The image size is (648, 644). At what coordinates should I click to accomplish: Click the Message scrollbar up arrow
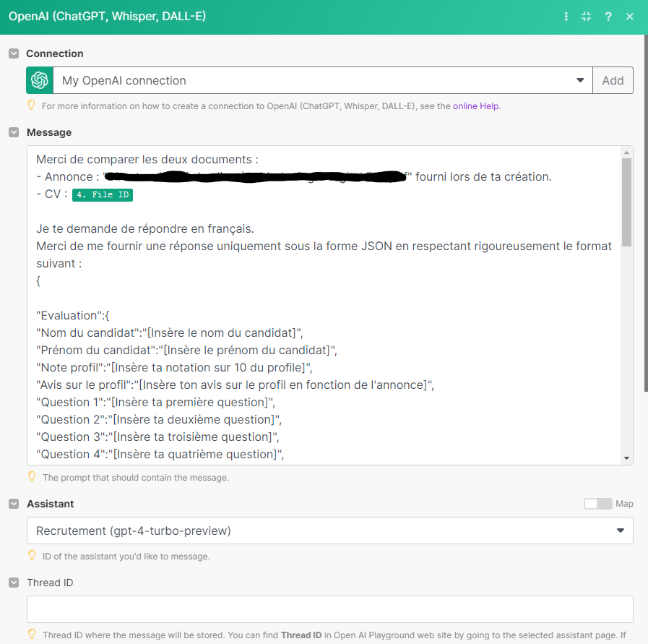pyautogui.click(x=626, y=152)
